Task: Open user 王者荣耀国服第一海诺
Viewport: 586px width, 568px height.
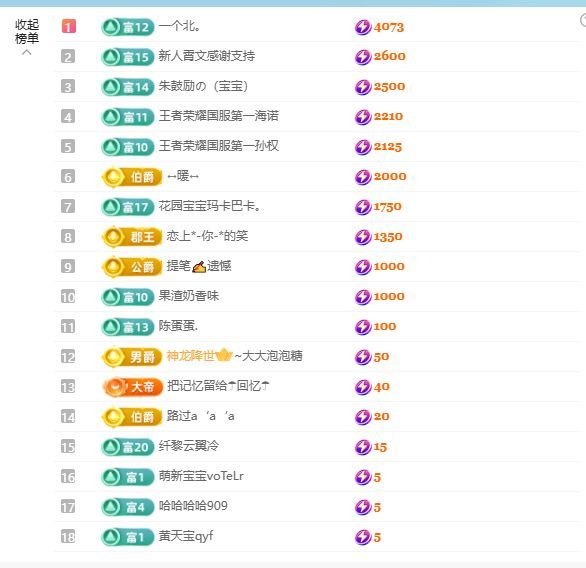Action: 219,116
